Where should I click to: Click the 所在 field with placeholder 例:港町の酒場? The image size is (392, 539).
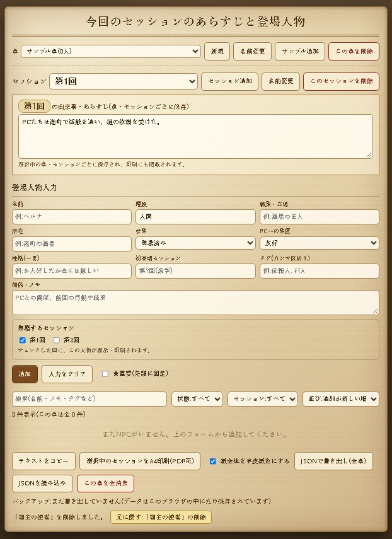pos(72,244)
